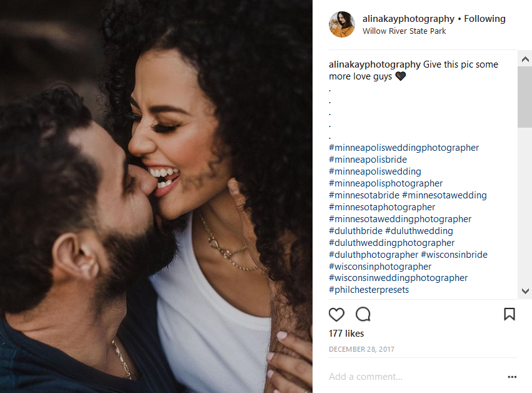Toggle the Following status button
This screenshot has width=532, height=393.
tap(484, 19)
